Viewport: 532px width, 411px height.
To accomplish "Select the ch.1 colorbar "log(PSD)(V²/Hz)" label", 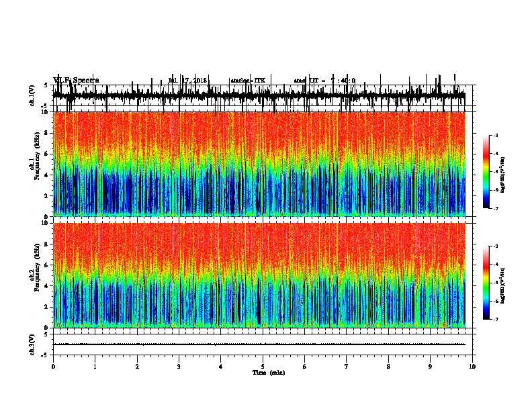I will coord(502,175).
